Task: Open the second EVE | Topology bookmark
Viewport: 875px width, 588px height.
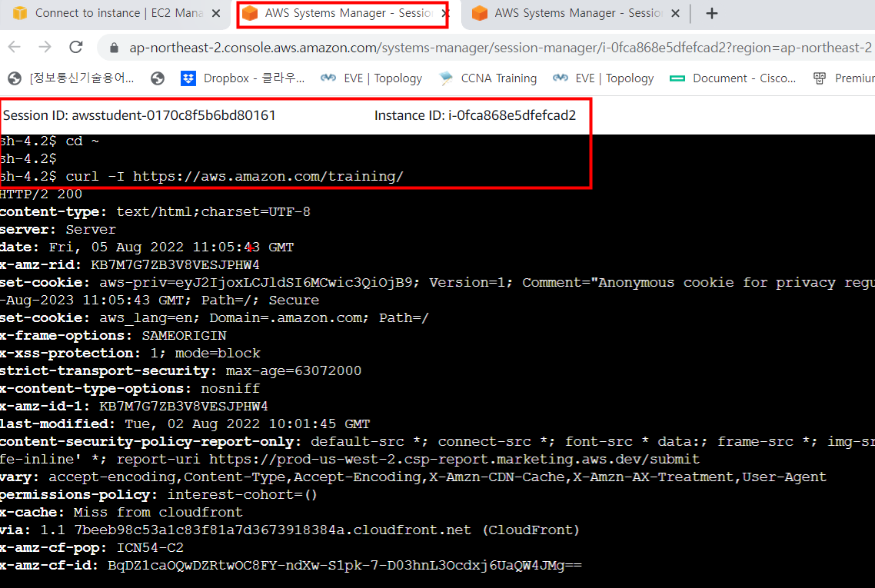Action: coord(604,78)
